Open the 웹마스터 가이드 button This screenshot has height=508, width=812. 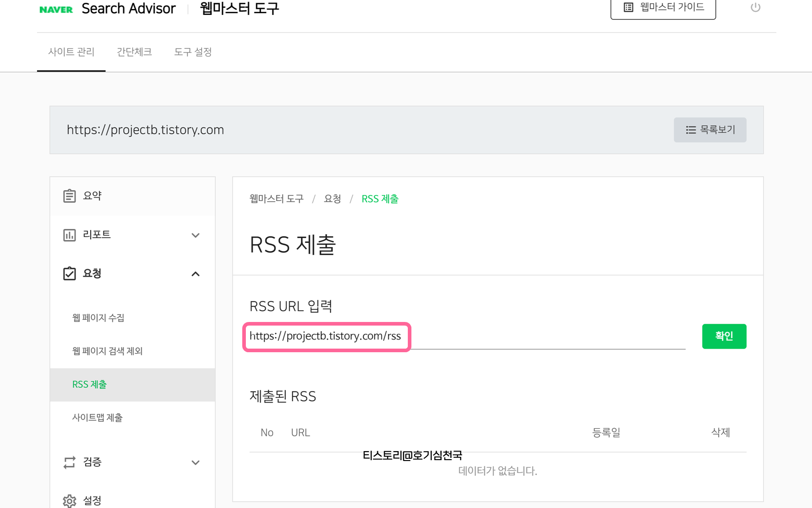click(x=663, y=8)
